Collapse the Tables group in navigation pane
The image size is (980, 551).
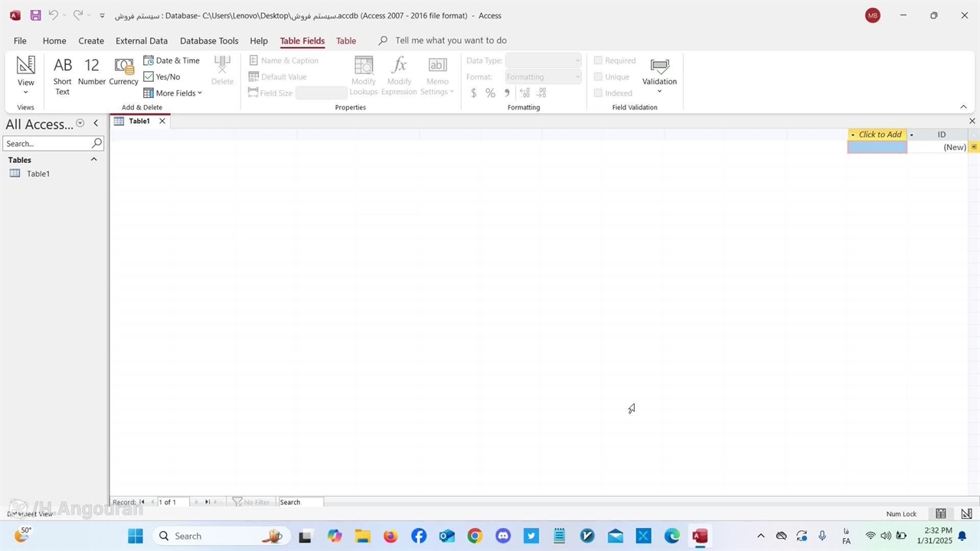click(94, 160)
